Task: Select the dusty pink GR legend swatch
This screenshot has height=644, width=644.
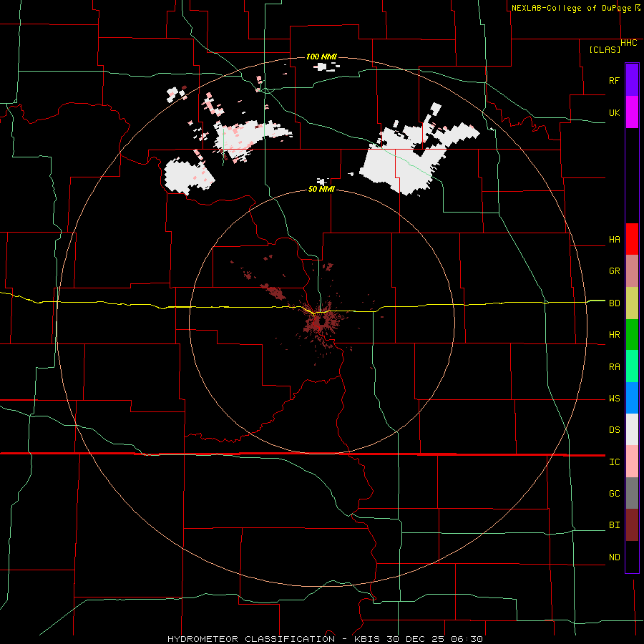Action: click(632, 271)
